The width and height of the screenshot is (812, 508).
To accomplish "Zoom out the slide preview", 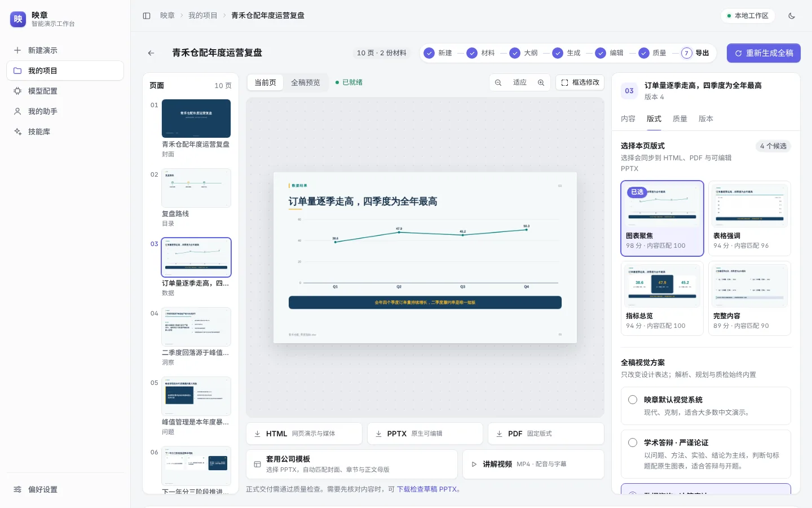I will (x=498, y=82).
